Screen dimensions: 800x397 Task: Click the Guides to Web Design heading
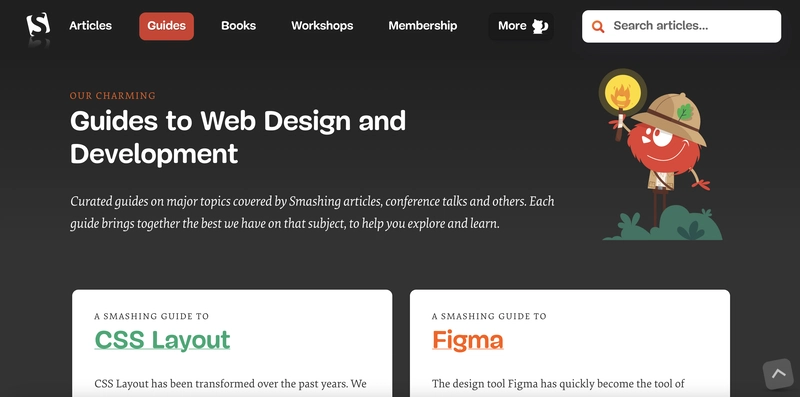click(x=238, y=137)
